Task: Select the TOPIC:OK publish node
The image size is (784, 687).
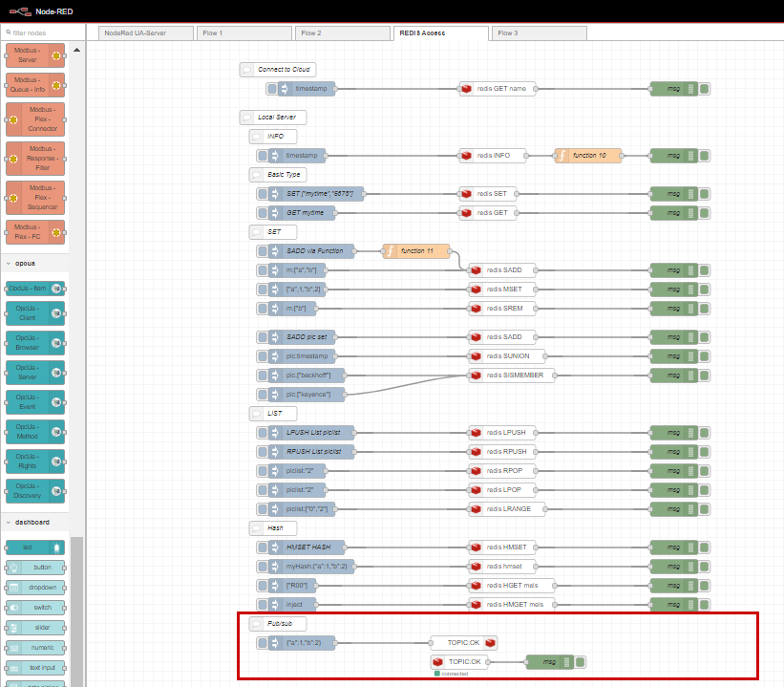Action: 464,642
